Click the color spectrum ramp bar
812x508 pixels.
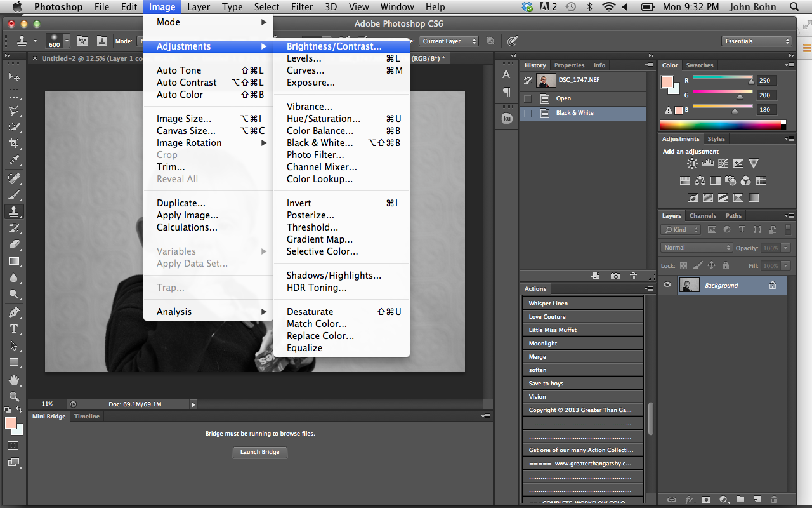pyautogui.click(x=723, y=125)
